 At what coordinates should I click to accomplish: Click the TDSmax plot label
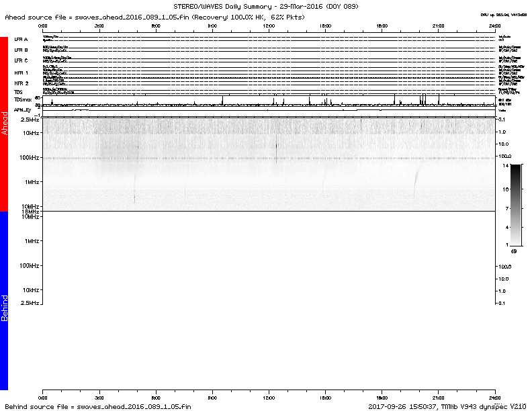23,99
